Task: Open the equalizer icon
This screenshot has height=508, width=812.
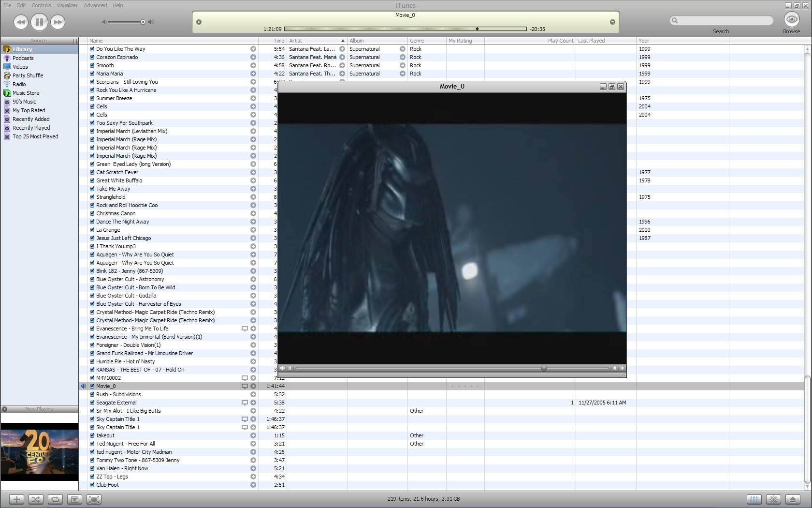Action: click(x=754, y=499)
